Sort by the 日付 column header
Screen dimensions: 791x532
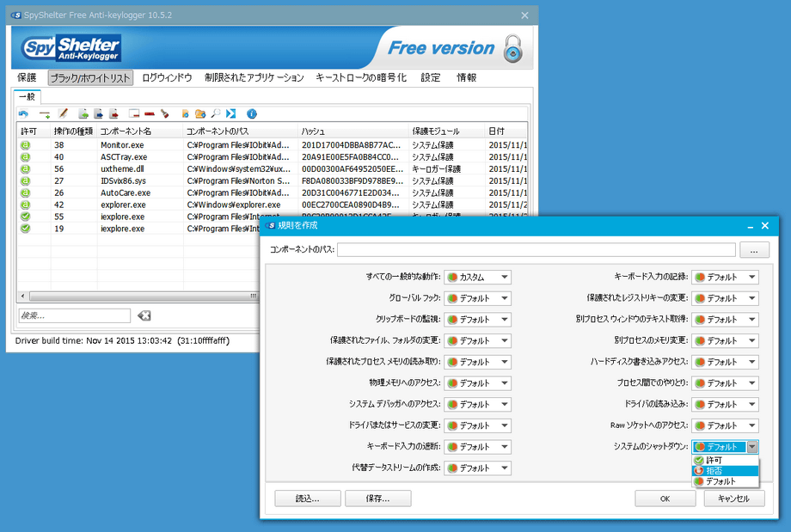click(506, 131)
